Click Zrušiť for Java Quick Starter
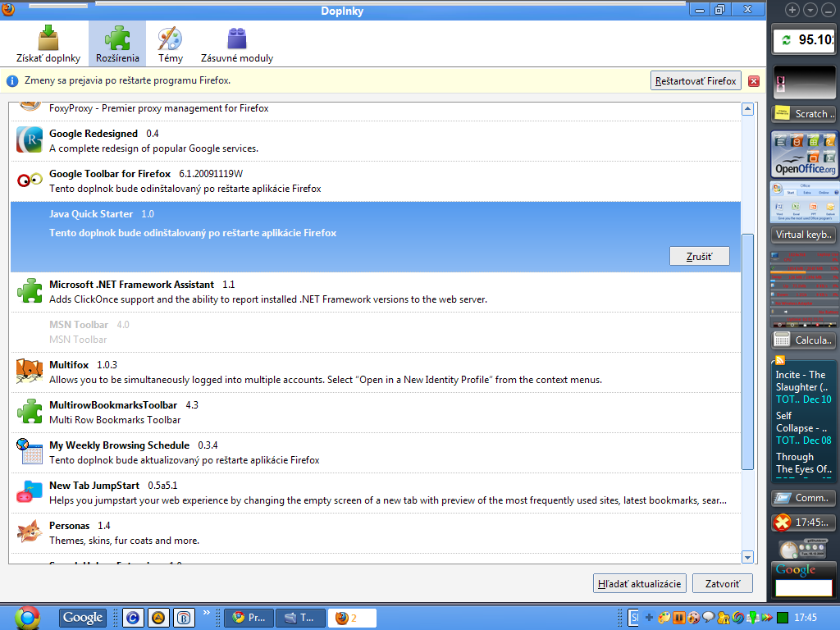The height and width of the screenshot is (630, 840). click(x=699, y=257)
